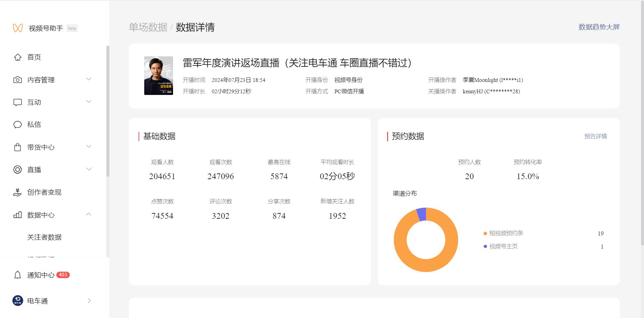644x318 pixels.
Task: Click the 视频号助手 butterfly logo
Action: 18,28
